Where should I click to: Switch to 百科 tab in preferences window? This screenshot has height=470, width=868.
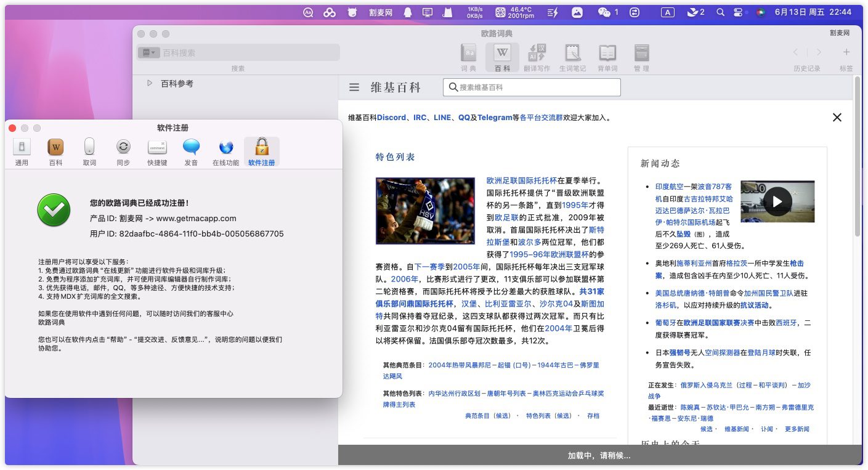coord(56,152)
